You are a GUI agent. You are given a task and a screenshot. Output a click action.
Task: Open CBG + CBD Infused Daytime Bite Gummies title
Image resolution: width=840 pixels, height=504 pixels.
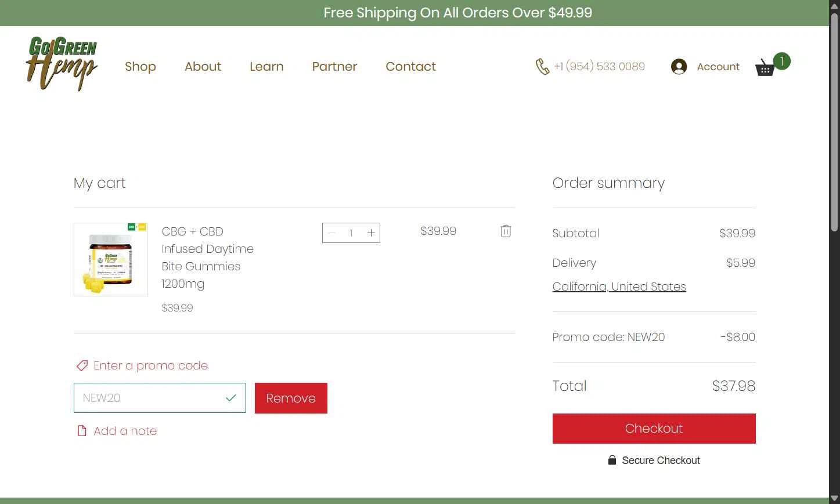[x=208, y=258]
